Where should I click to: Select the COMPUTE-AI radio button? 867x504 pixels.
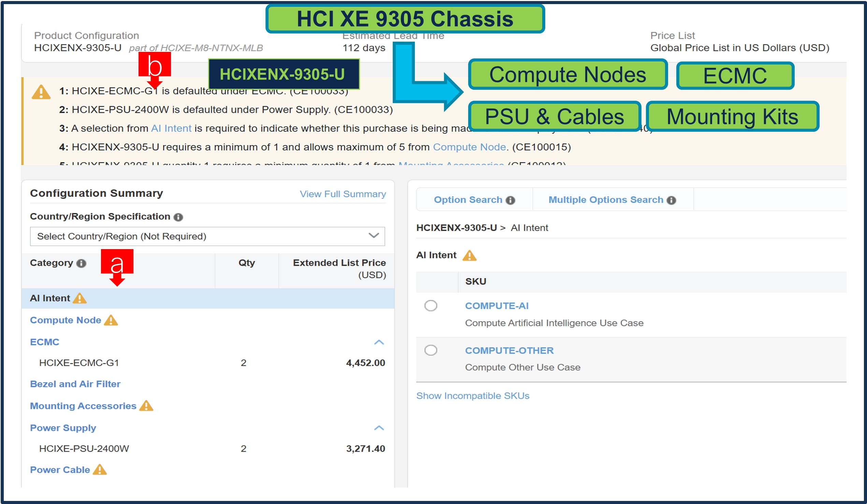coord(431,306)
